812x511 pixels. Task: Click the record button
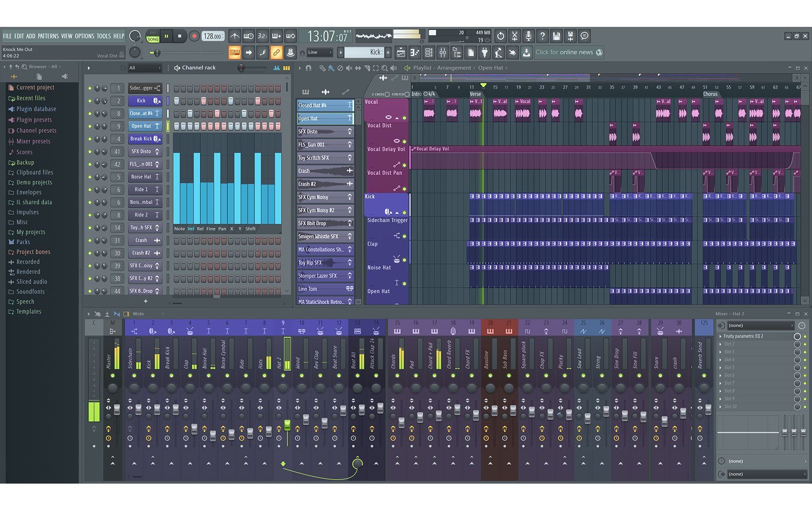point(194,36)
